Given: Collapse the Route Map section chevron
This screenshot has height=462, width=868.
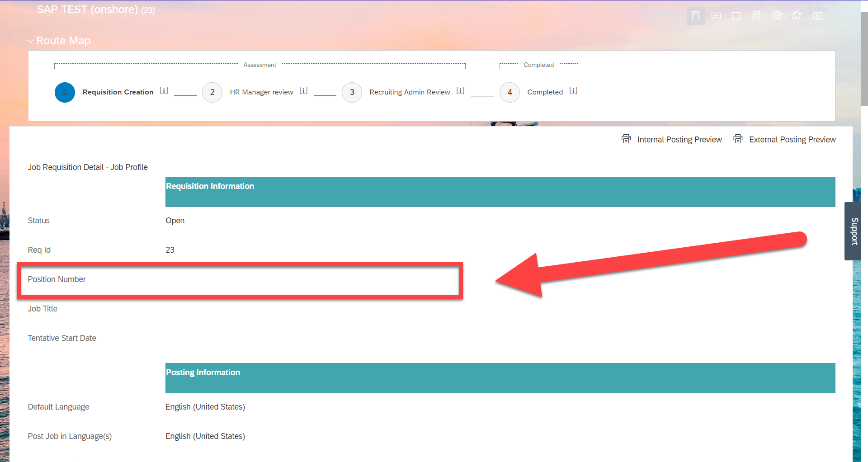Looking at the screenshot, I should point(31,41).
